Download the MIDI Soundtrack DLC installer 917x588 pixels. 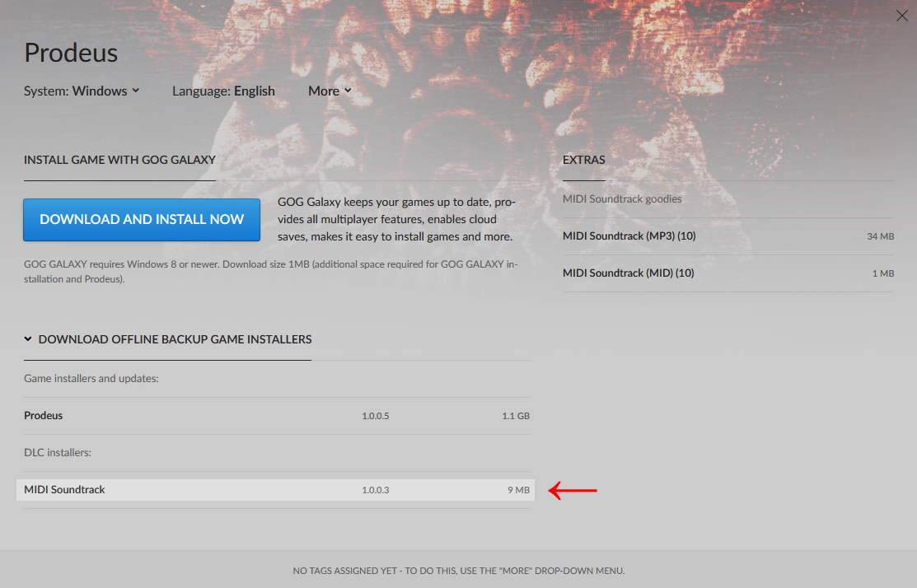[275, 490]
